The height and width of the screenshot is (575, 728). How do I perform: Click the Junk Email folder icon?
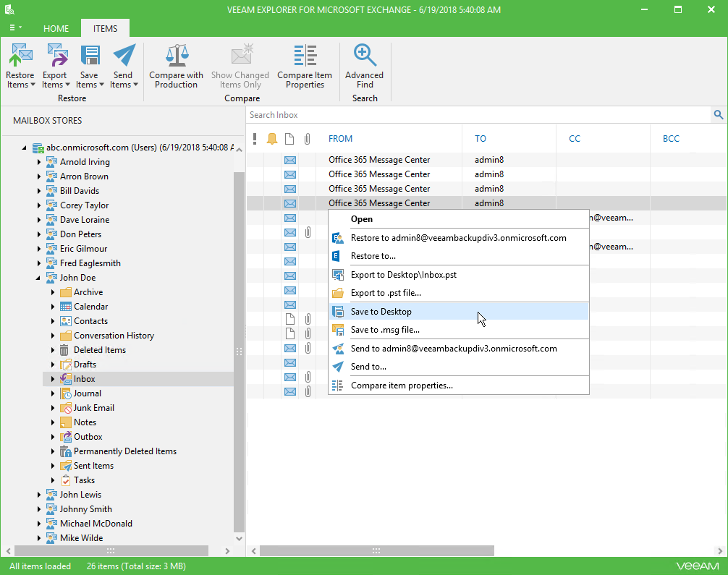[x=66, y=407]
